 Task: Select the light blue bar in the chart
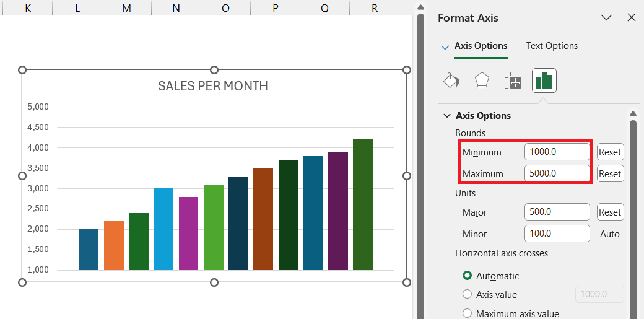tap(163, 229)
